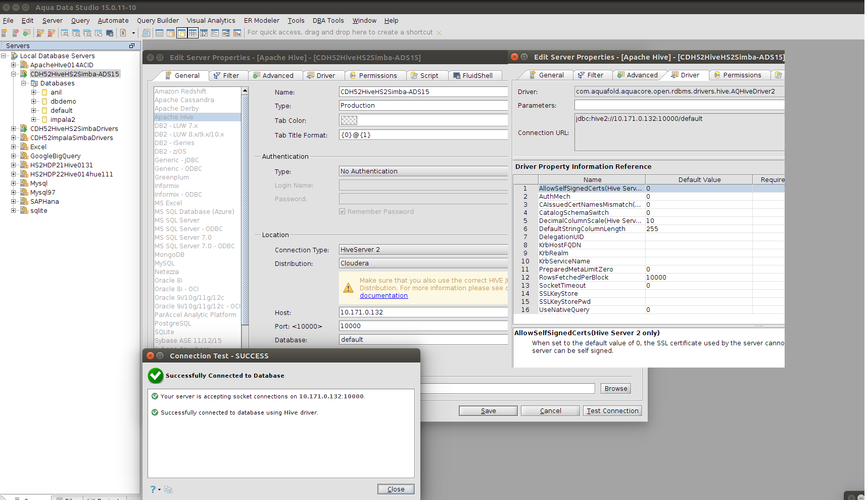This screenshot has height=500, width=868.
Task: Click the Excel server icon in tree
Action: [24, 147]
